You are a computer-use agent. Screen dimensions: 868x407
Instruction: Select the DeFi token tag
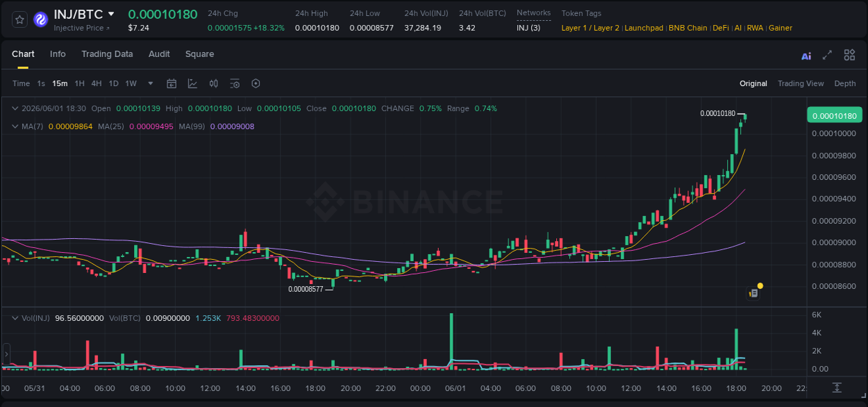pos(721,28)
